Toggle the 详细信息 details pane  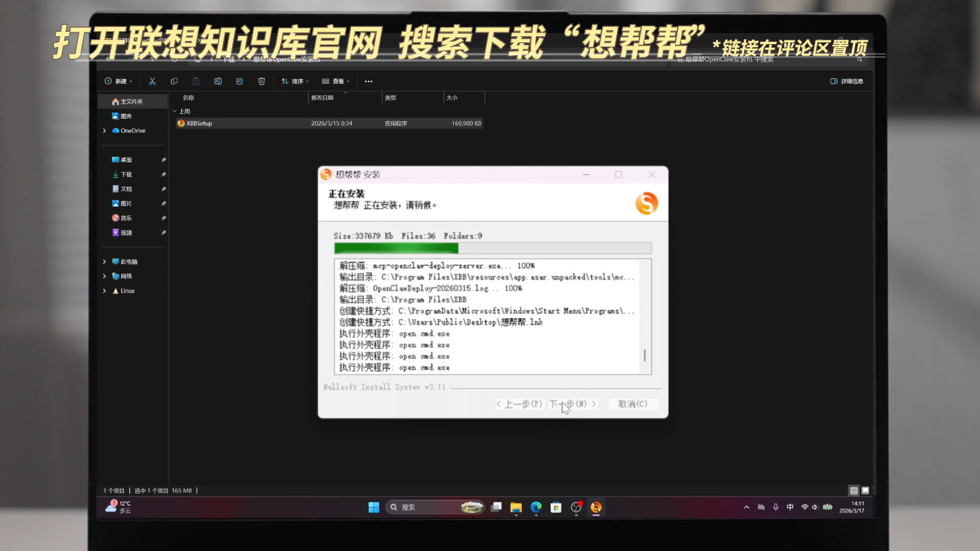point(846,81)
